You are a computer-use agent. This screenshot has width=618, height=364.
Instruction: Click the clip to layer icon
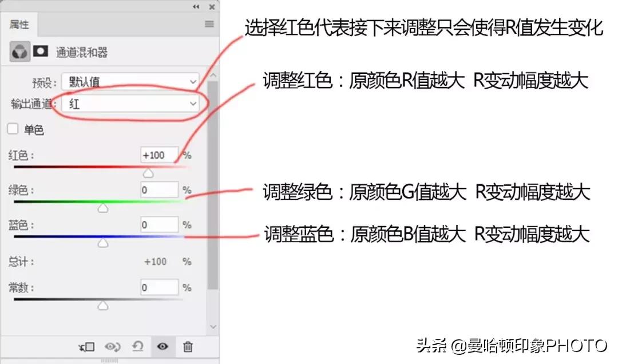click(86, 347)
